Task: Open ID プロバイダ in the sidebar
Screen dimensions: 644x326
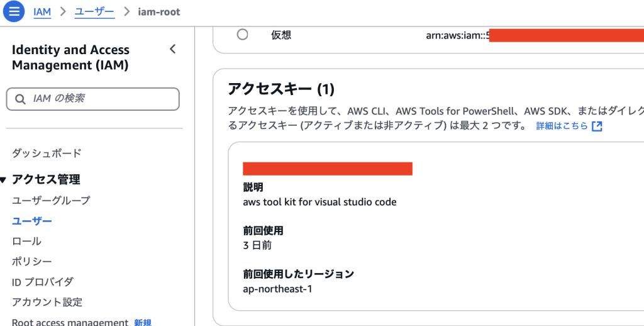Action: 43,281
